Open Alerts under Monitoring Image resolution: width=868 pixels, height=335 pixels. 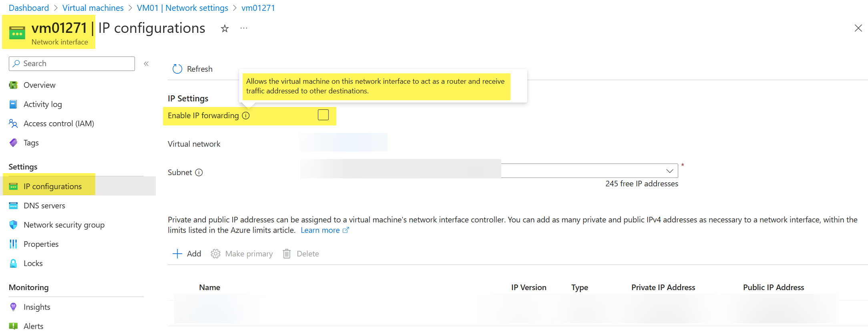33,326
